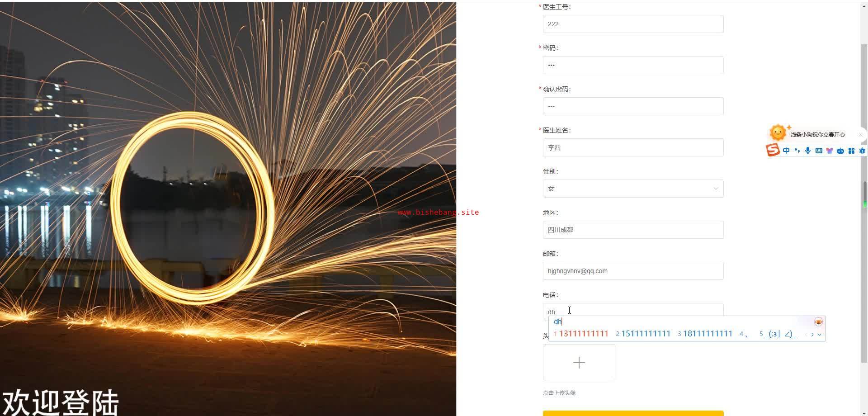Screen dimensions: 868x416
Task: Close the 线条小狗 greeting popup
Action: [861, 134]
